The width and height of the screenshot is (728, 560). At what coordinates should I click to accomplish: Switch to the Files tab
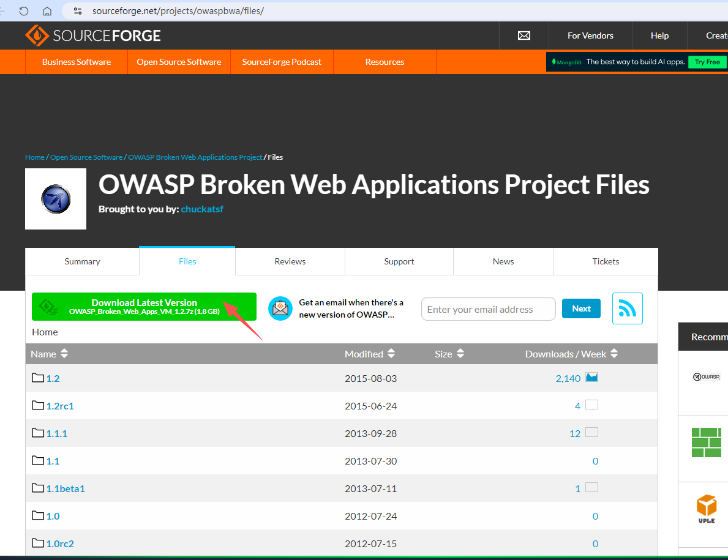187,261
